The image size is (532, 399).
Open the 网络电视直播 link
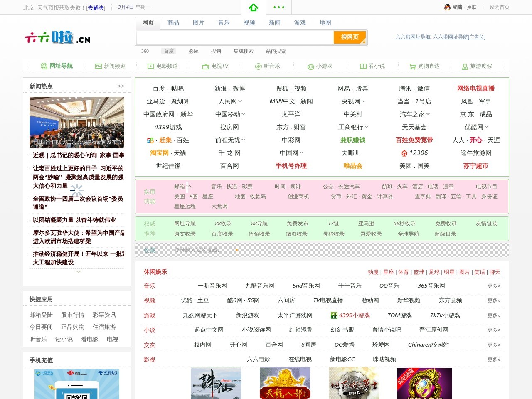pyautogui.click(x=476, y=89)
